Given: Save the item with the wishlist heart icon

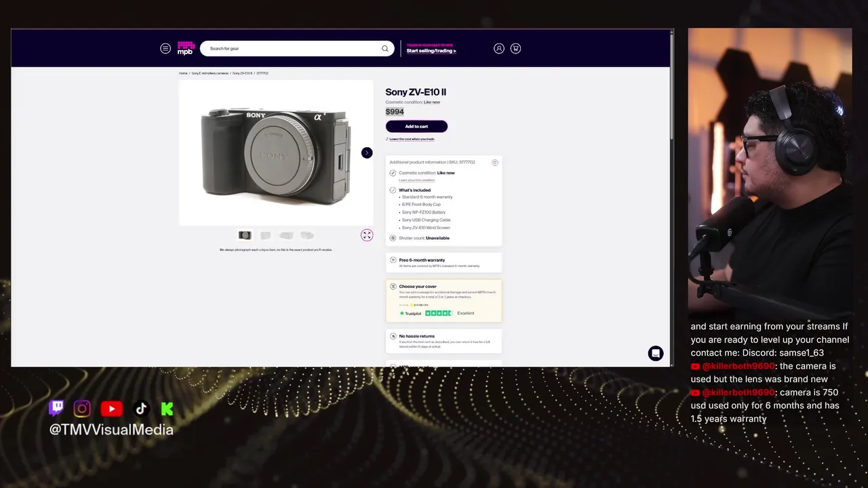Looking at the screenshot, I should 494,163.
